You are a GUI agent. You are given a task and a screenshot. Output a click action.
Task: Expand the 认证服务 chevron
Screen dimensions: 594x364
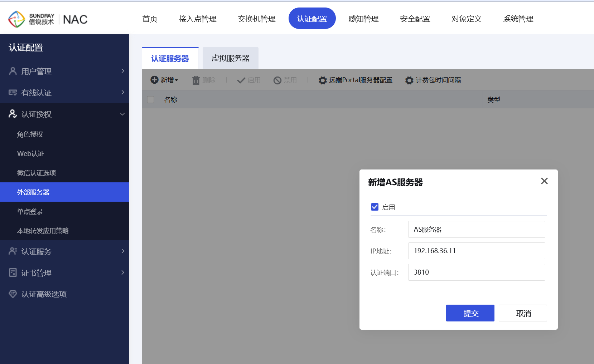pyautogui.click(x=123, y=251)
